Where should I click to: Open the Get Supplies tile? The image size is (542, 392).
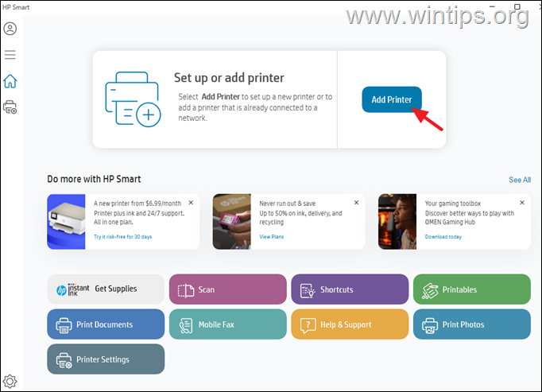[106, 289]
